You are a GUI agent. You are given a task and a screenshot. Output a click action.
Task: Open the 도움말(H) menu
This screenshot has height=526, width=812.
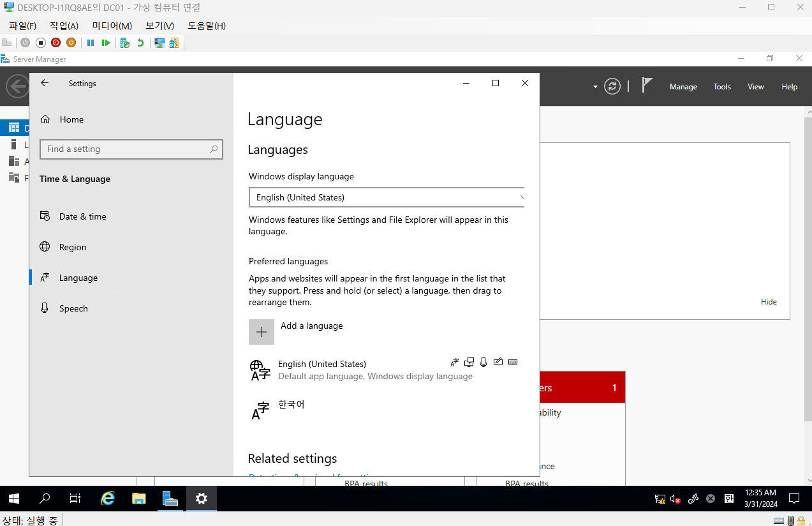[x=207, y=26]
